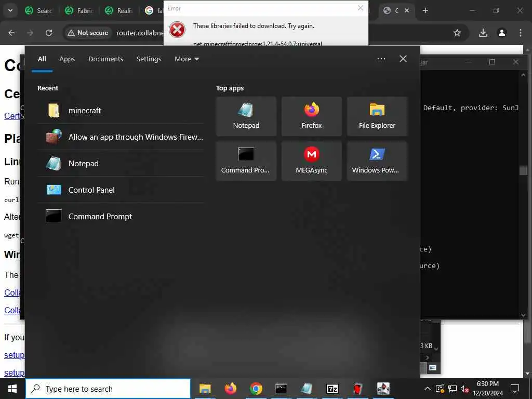532x399 pixels.
Task: Switch to the Settings search tab
Action: 149,59
